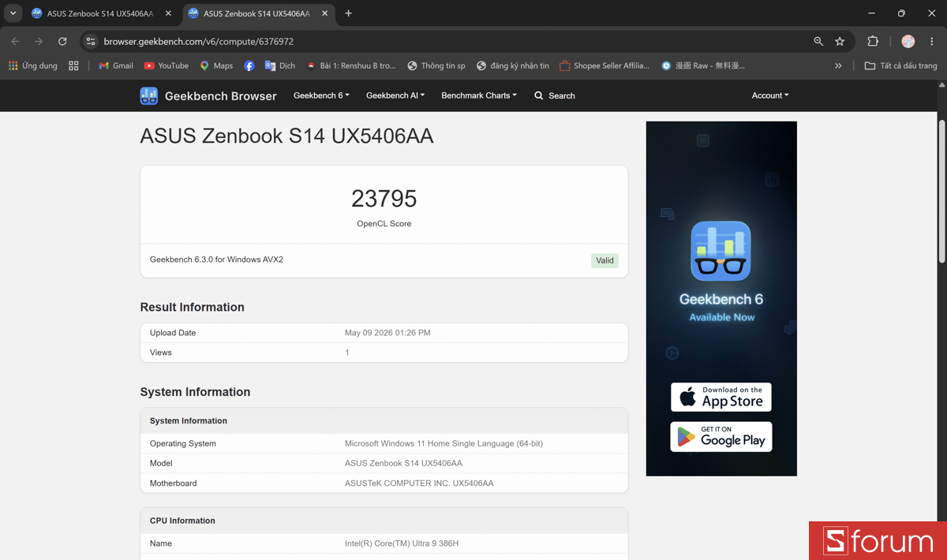Show more bookmarks with the chevron

coord(838,65)
